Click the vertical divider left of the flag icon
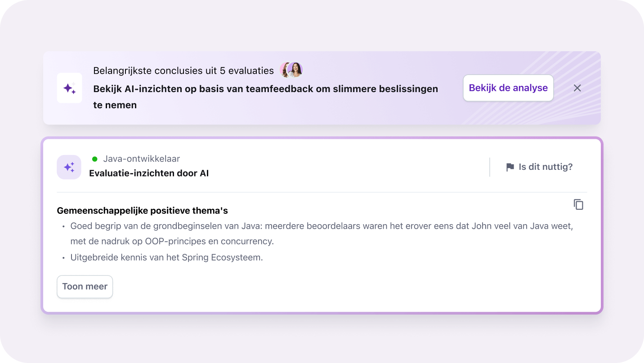Screen dimensions: 644x363 click(490, 167)
